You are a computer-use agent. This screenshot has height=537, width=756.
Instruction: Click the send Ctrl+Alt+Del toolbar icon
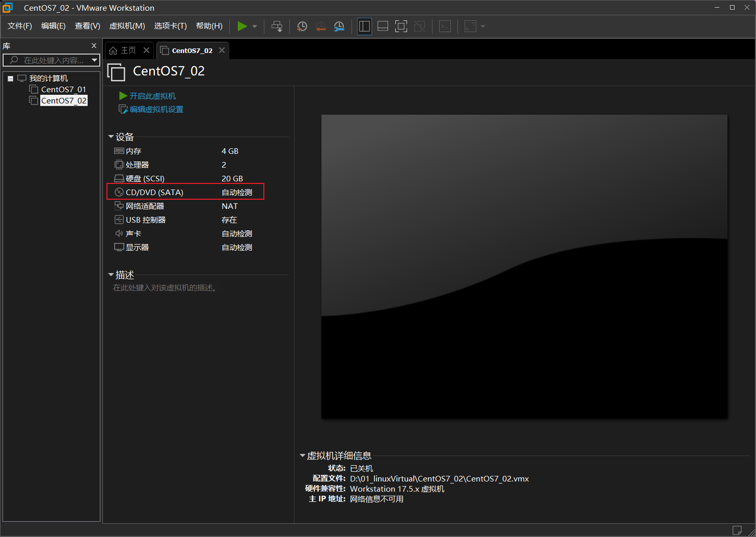click(x=277, y=26)
